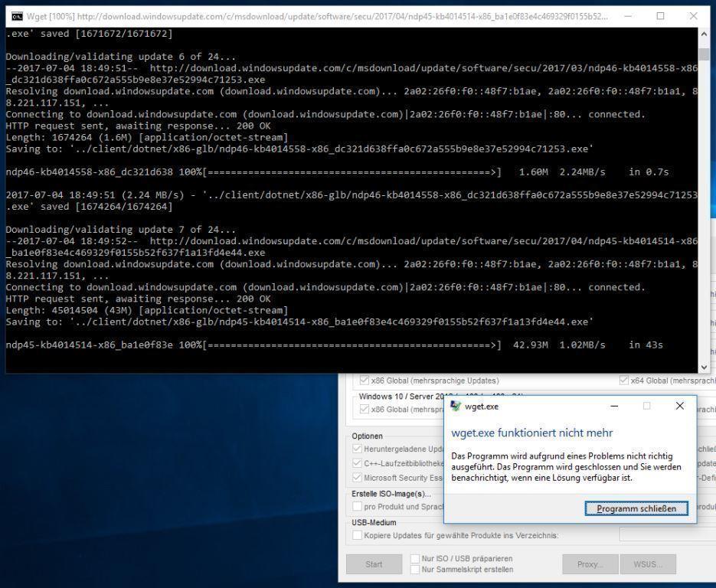Screen dimensions: 716x588
Task: Check Nur Sammelskript erstellen
Action: click(x=416, y=570)
